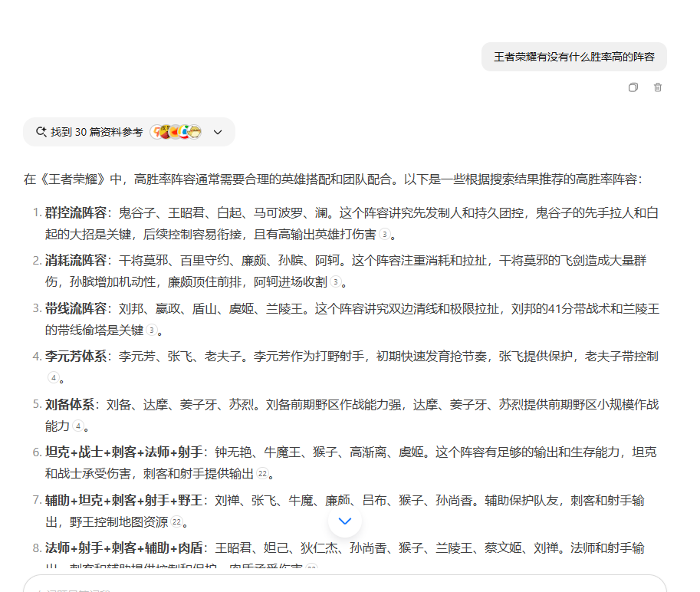Expand the 30 reference sources chevron
This screenshot has width=700, height=592.
[x=218, y=132]
